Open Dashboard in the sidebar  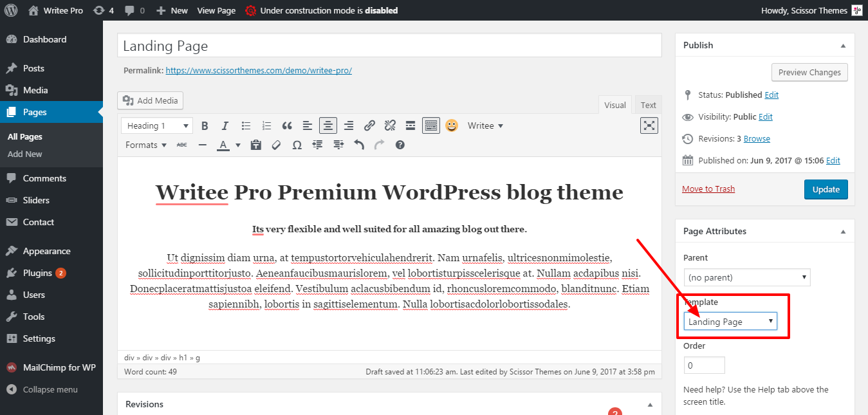point(51,39)
